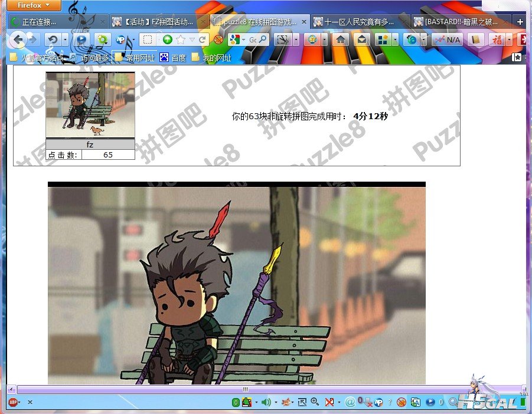The image size is (532, 414).
Task: Open a new tab with plus button
Action: coord(520,22)
